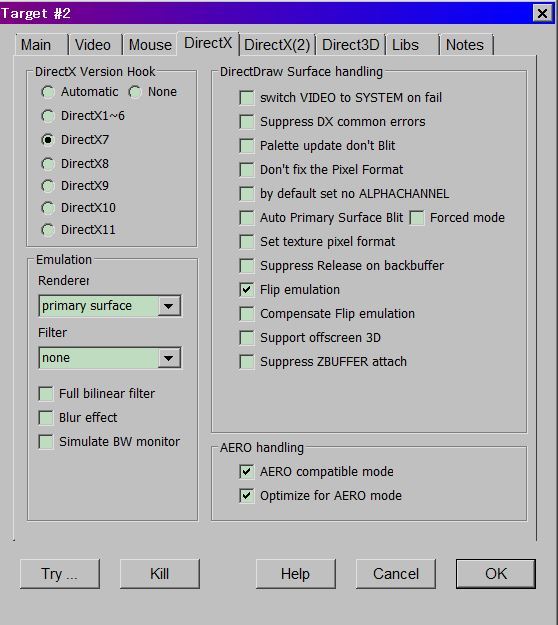The image size is (558, 625).
Task: Check the Forced mode box
Action: [x=417, y=218]
